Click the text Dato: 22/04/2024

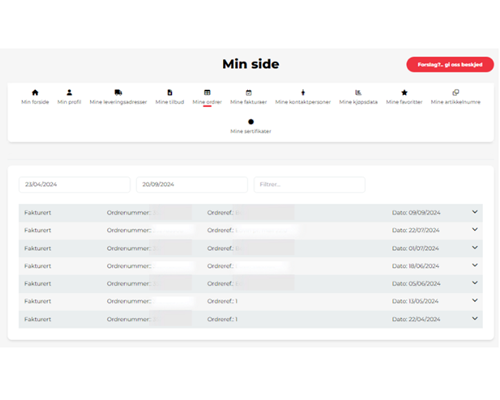(416, 319)
